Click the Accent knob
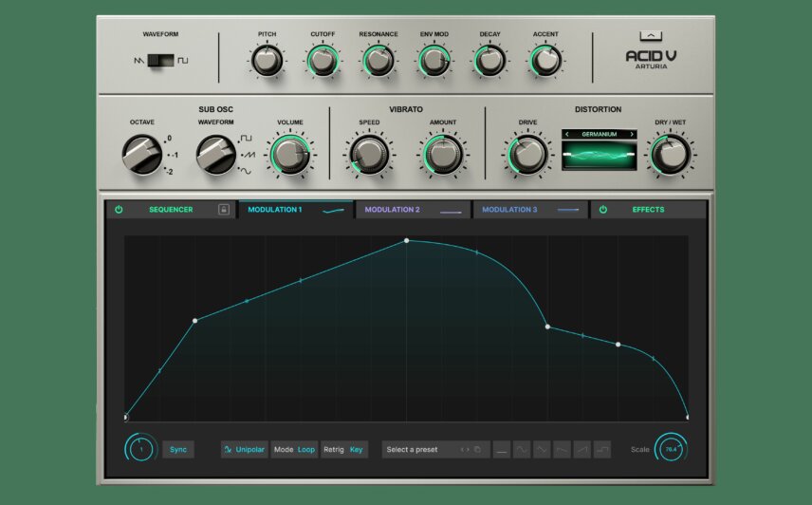812x505 pixels. (x=545, y=61)
